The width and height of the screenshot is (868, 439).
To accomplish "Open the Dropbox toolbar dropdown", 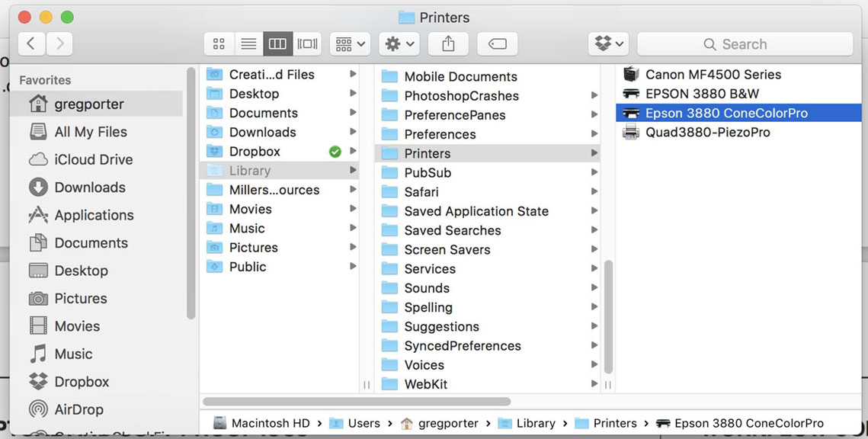I will pyautogui.click(x=607, y=43).
